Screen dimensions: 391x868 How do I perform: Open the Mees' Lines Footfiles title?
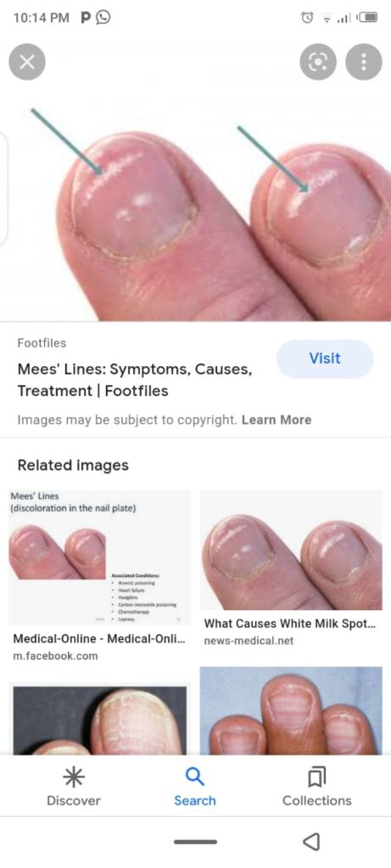[135, 380]
